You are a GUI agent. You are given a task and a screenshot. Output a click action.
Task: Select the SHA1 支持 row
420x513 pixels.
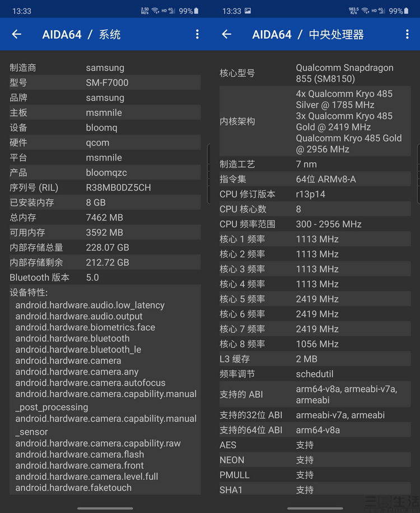pos(315,490)
